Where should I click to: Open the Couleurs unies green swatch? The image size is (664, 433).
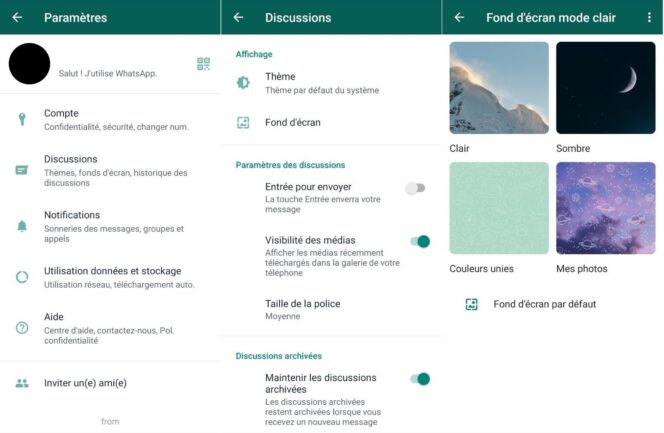pos(499,208)
